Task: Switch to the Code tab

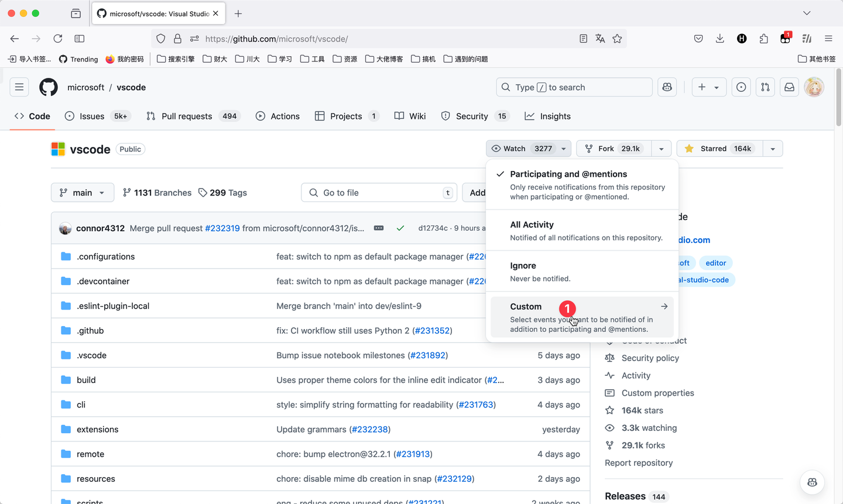Action: pyautogui.click(x=33, y=116)
